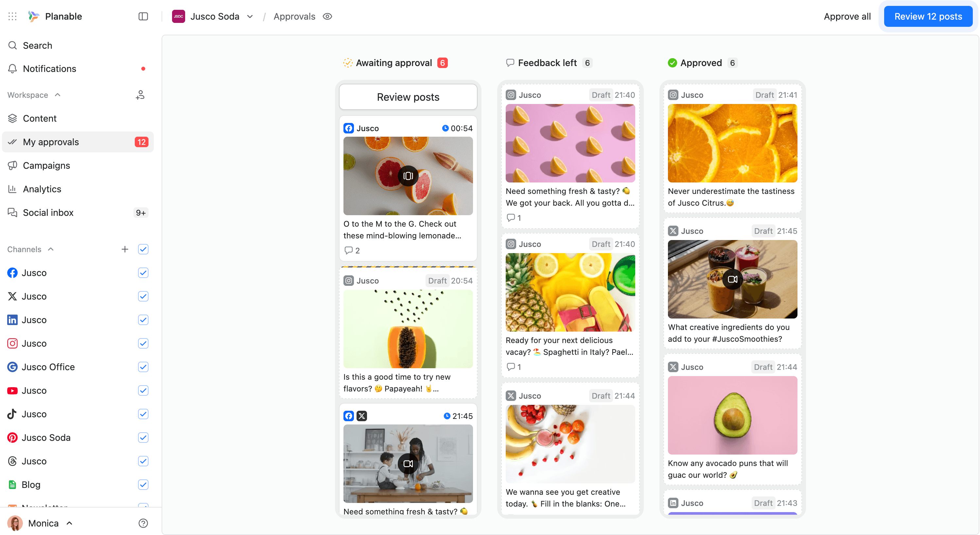
Task: Open Social inbox
Action: (x=78, y=213)
